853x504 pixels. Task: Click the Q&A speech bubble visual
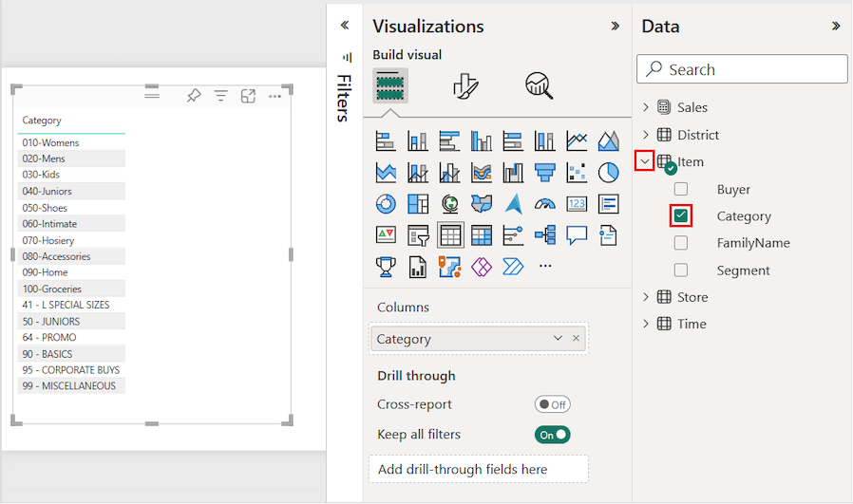577,234
